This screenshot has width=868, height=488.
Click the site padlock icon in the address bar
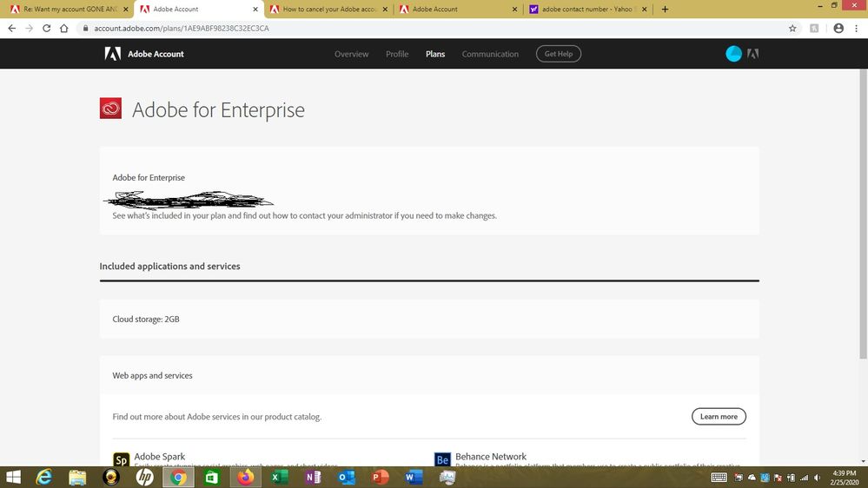click(x=85, y=28)
